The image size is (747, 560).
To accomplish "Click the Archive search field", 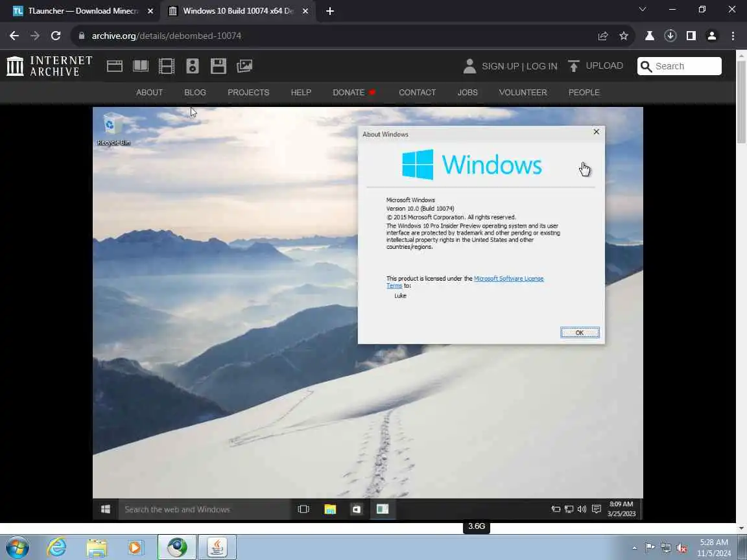I will click(680, 66).
